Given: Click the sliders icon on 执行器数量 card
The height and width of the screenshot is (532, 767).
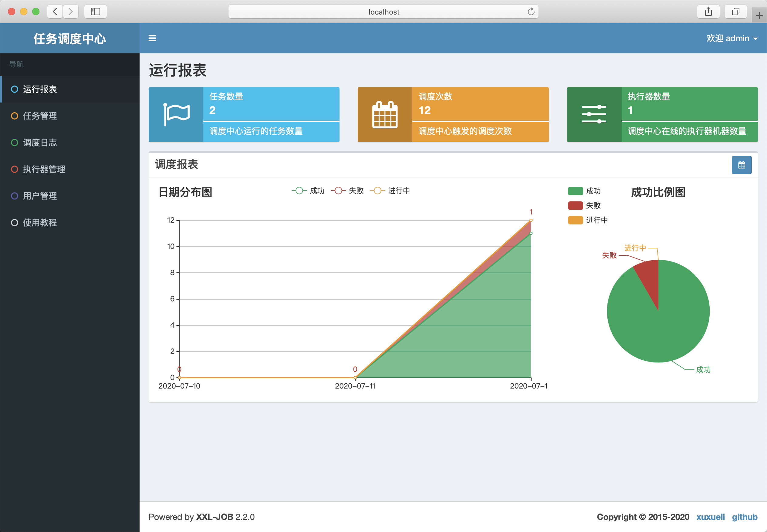Looking at the screenshot, I should pyautogui.click(x=594, y=114).
